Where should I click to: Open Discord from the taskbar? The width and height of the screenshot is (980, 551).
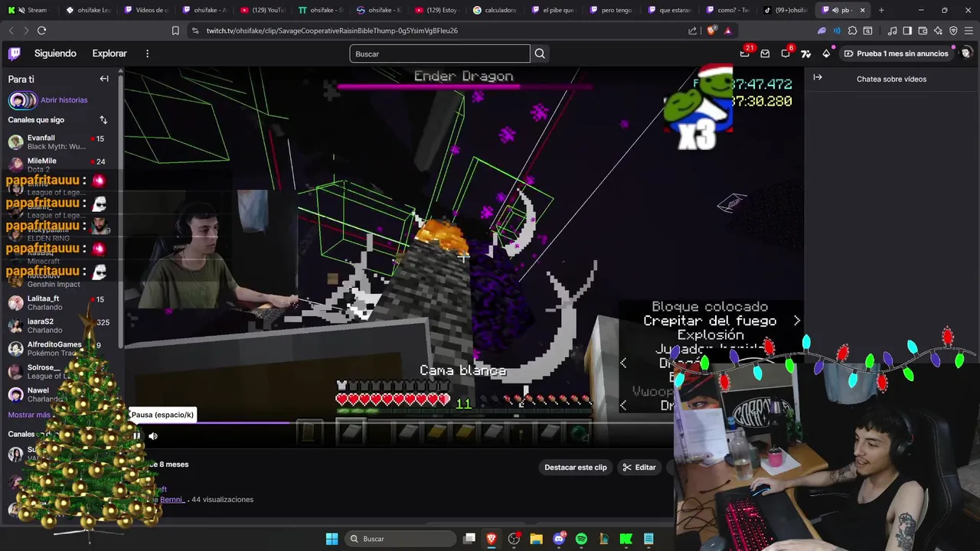559,539
